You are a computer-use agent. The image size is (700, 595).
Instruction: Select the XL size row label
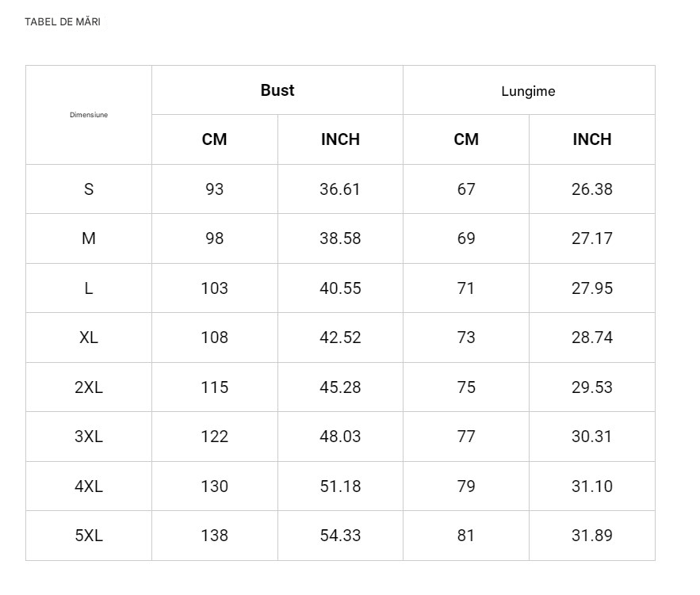point(89,338)
